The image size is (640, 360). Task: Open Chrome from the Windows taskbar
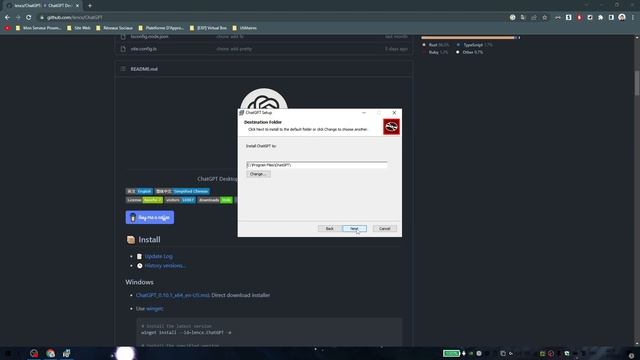click(x=50, y=353)
